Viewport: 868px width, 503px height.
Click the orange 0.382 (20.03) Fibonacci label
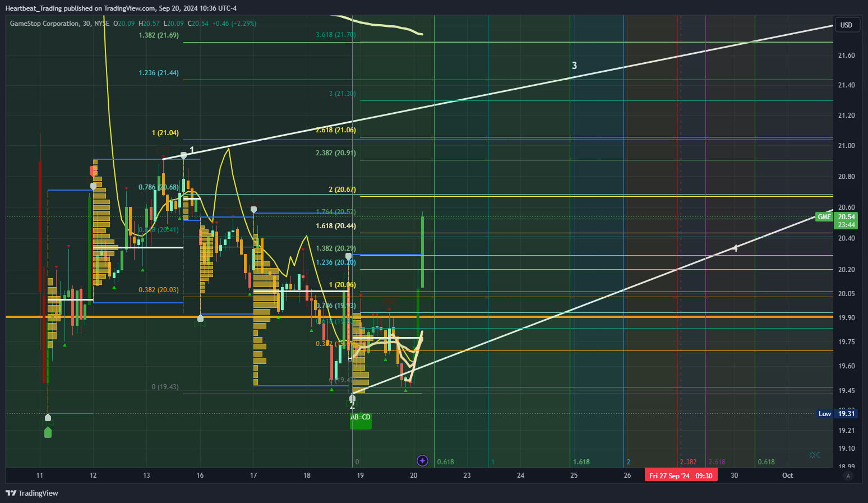[x=159, y=290]
